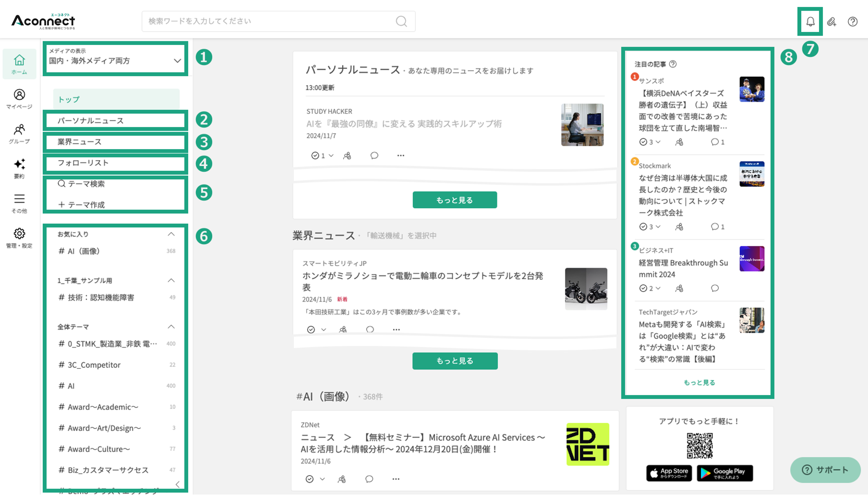This screenshot has height=497, width=868.
Task: Go to ホーム in sidebar
Action: tap(19, 64)
